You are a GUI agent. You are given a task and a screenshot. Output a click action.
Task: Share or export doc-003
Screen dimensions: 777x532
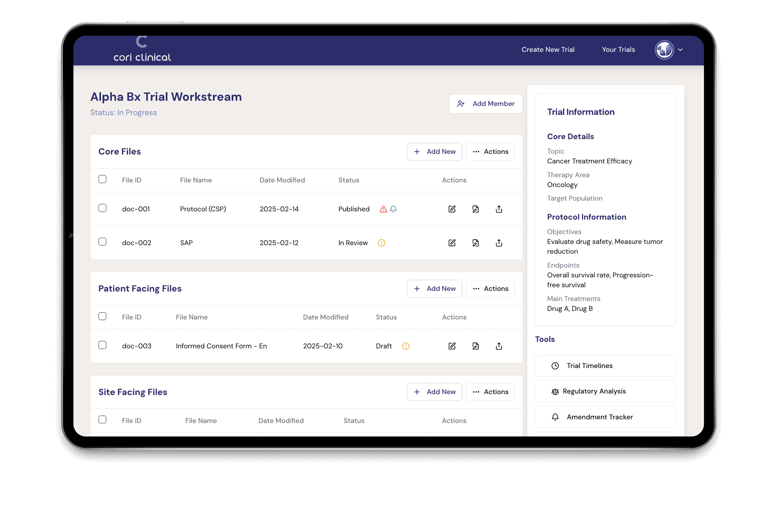coord(499,346)
